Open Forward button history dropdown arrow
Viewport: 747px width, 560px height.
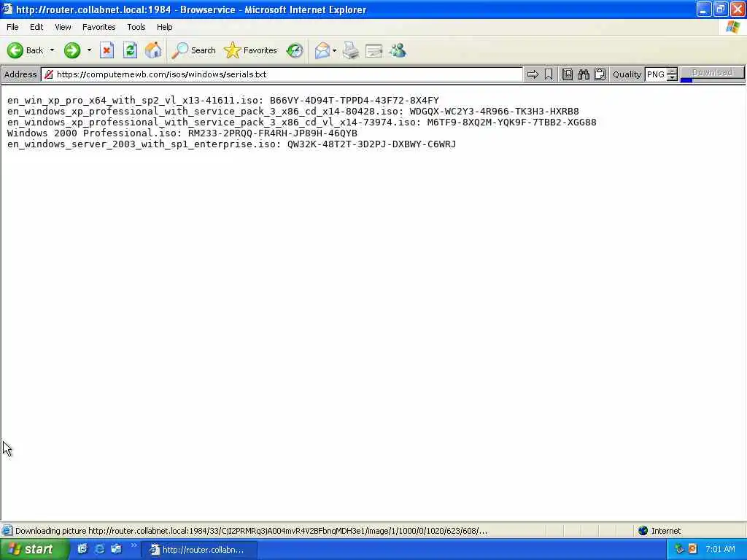click(x=89, y=50)
